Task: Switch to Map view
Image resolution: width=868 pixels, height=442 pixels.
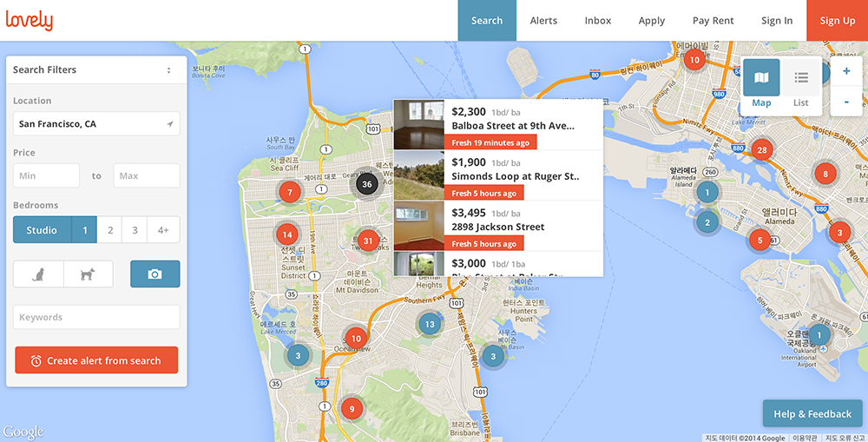Action: pyautogui.click(x=761, y=83)
